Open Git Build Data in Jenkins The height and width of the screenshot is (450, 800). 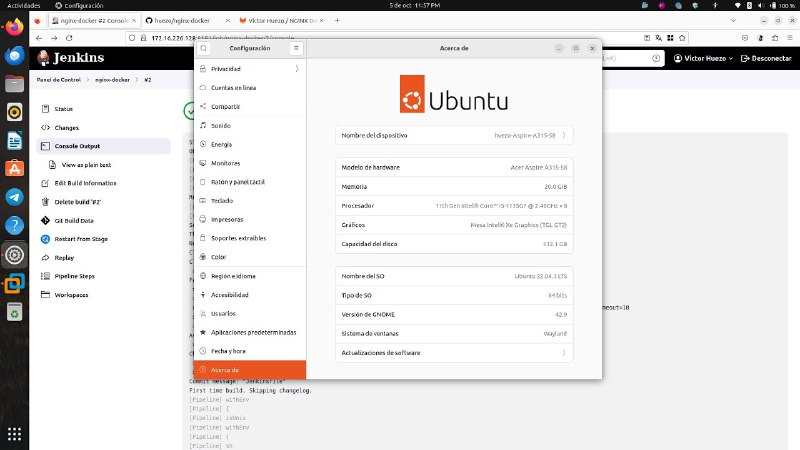(x=104, y=220)
